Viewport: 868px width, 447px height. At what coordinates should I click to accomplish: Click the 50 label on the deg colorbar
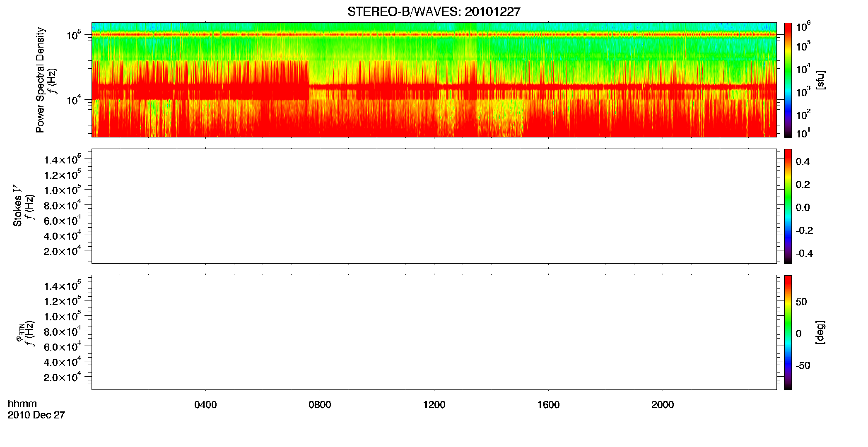coord(801,302)
